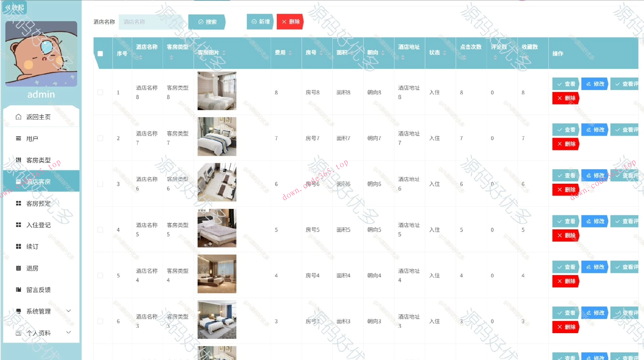Open the 入住登记 menu item
The height and width of the screenshot is (360, 644).
[x=41, y=225]
